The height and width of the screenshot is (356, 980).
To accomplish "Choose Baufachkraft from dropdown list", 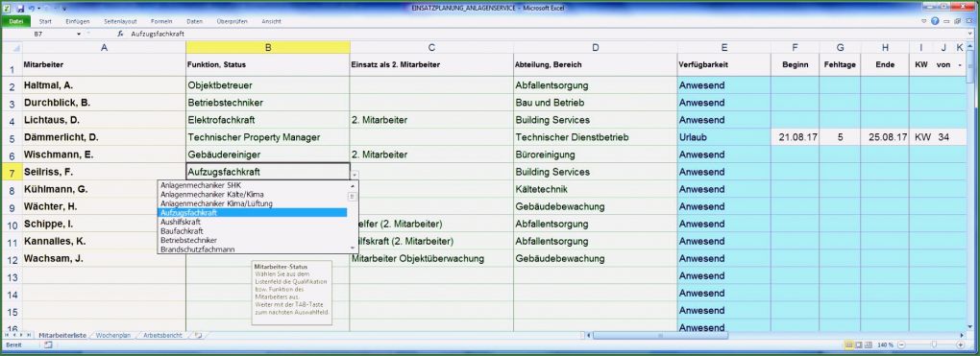I will [182, 231].
